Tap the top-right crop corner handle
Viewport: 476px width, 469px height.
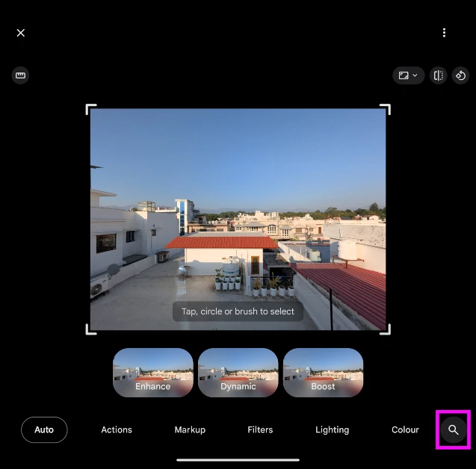(x=386, y=109)
